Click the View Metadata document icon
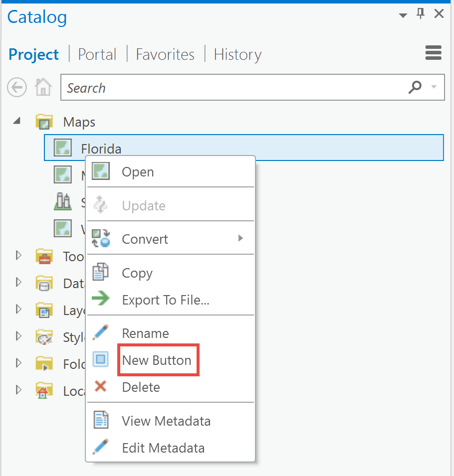This screenshot has height=476, width=454. [101, 420]
